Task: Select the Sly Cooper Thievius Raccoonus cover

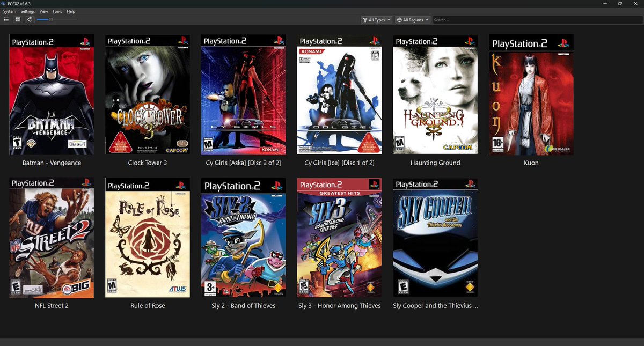Action: [435, 238]
